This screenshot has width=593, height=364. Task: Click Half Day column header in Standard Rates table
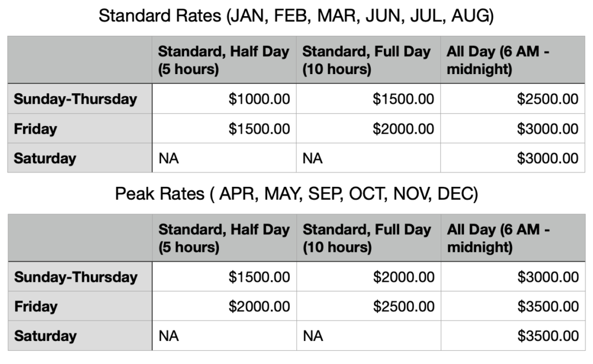224,60
